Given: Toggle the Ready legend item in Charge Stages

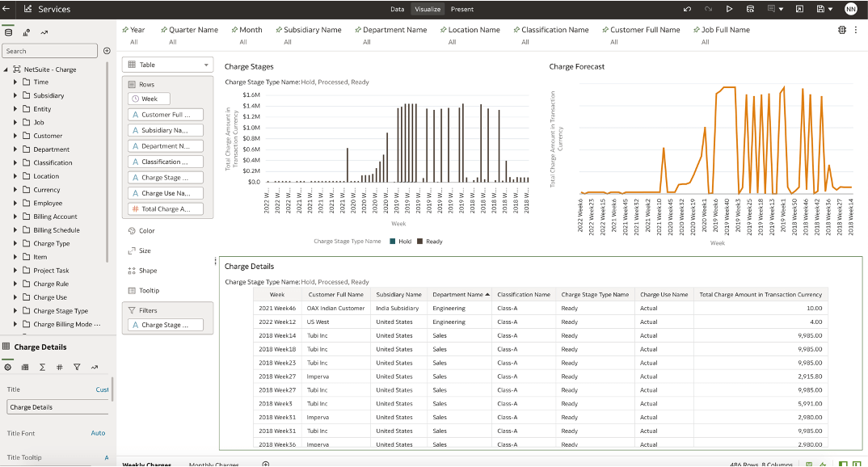Looking at the screenshot, I should (x=433, y=242).
